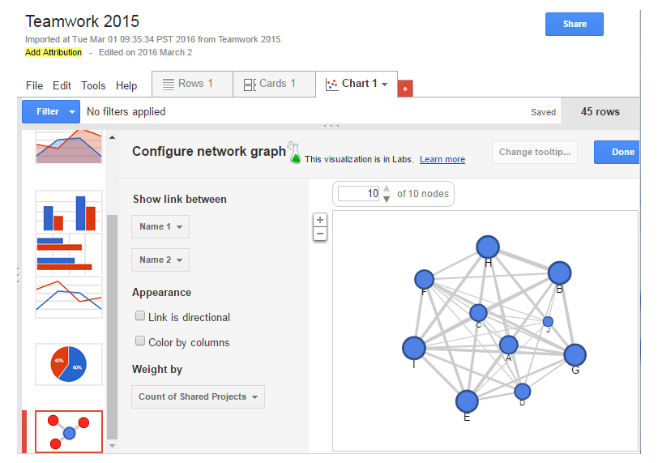Expand Count of Shared Projects dropdown
660x463 pixels.
198,397
